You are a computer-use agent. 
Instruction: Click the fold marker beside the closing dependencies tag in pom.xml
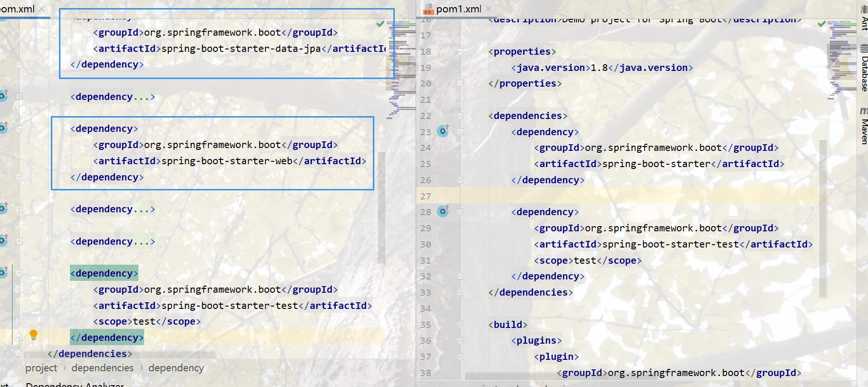[x=19, y=354]
